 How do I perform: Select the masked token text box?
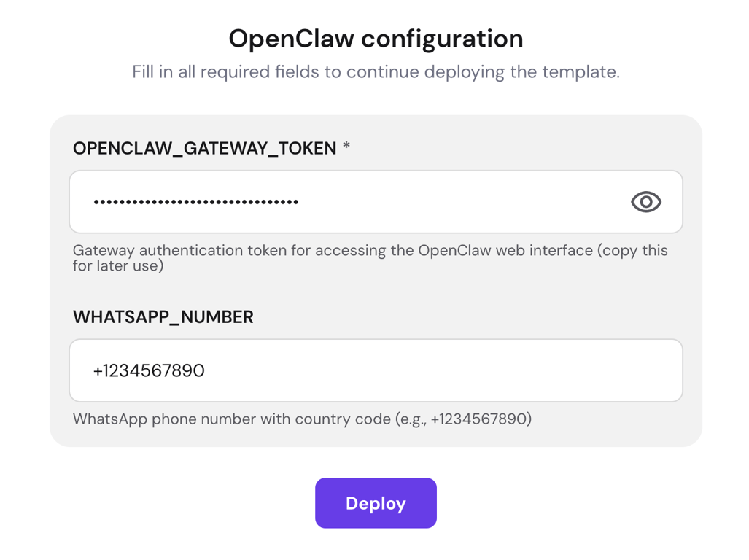click(x=292, y=202)
